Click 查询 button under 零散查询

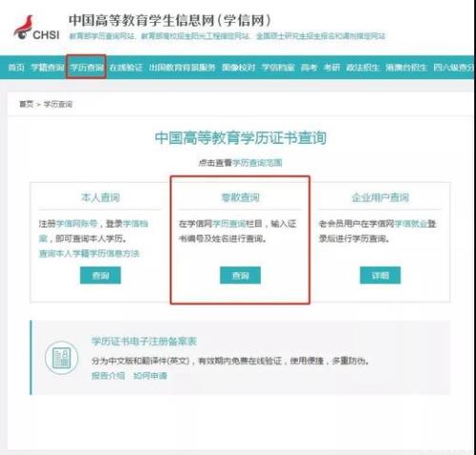coord(240,275)
